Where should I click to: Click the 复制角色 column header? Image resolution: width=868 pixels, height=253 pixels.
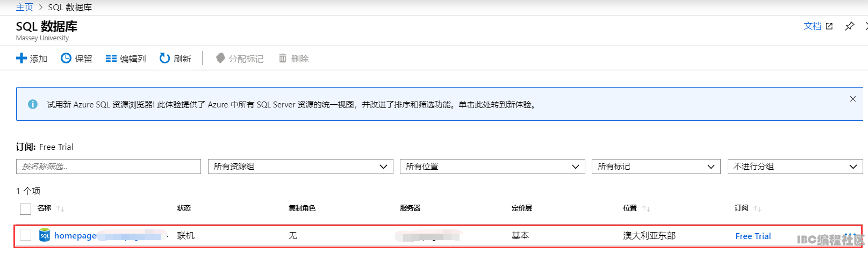[302, 208]
